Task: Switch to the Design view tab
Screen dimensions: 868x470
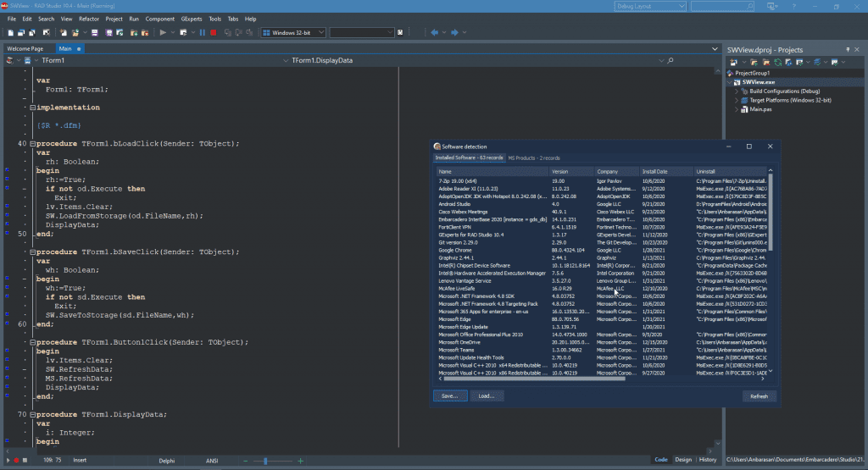Action: [683, 460]
